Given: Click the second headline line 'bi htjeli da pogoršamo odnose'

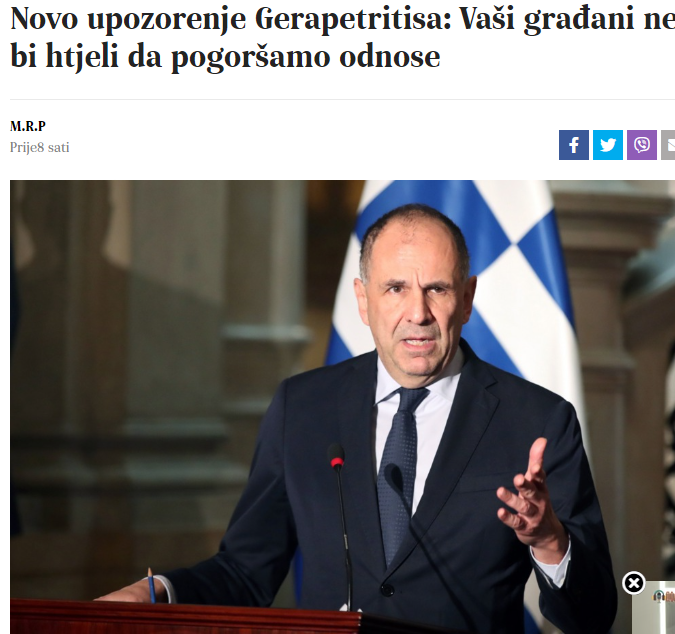Looking at the screenshot, I should [225, 57].
